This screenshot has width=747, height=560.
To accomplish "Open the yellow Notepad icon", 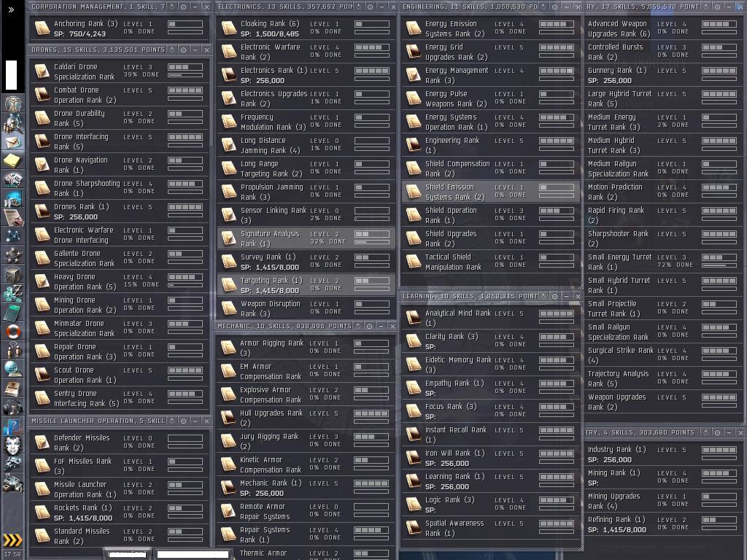I will pyautogui.click(x=12, y=160).
